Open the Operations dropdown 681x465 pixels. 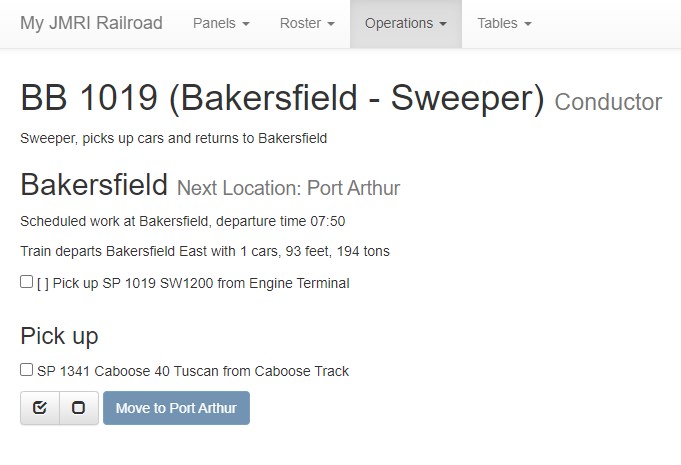point(405,23)
